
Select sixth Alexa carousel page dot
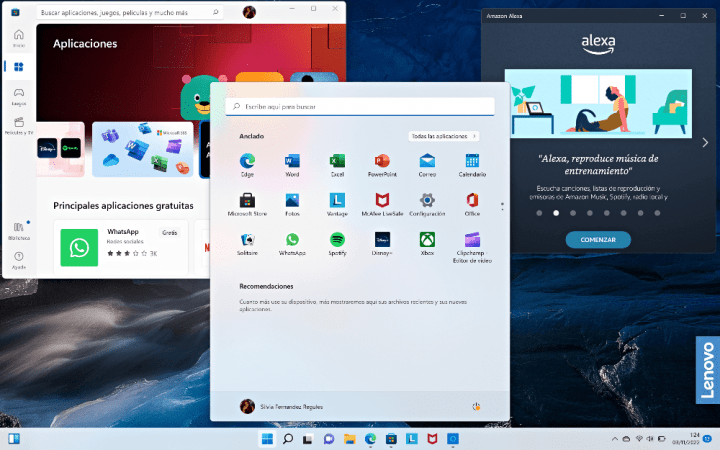624,213
